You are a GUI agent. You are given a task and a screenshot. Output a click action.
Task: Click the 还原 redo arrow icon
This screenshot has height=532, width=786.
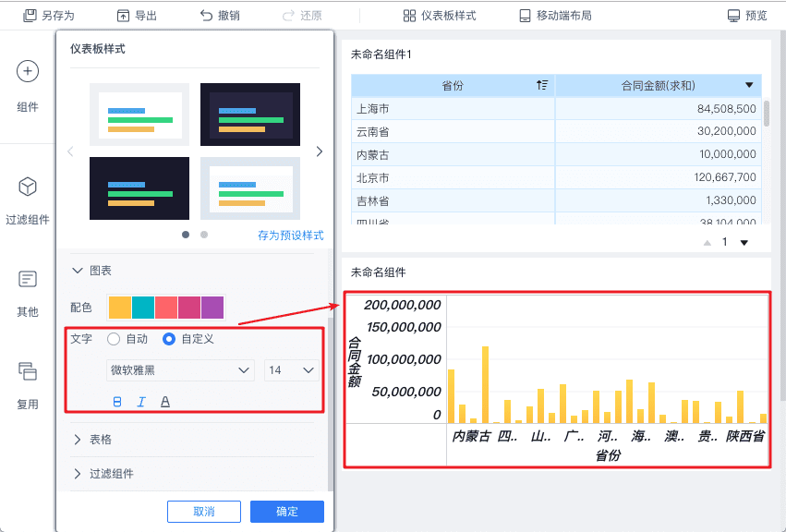[x=288, y=16]
